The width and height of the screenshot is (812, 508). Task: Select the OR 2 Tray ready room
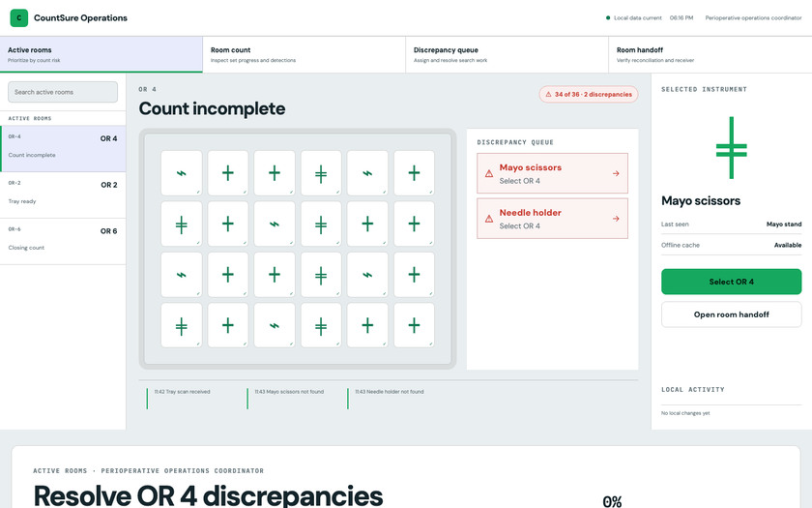pyautogui.click(x=63, y=194)
